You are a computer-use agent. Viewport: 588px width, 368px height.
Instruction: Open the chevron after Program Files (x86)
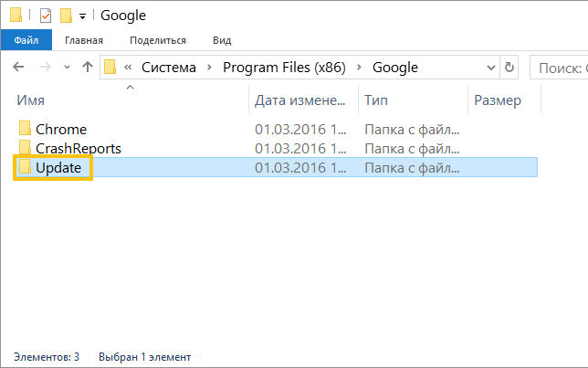click(x=359, y=68)
